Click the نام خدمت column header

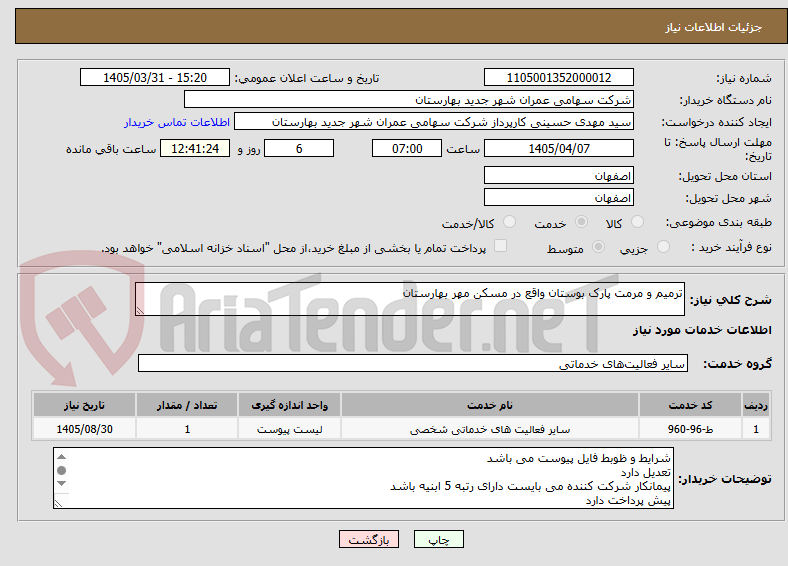(489, 405)
